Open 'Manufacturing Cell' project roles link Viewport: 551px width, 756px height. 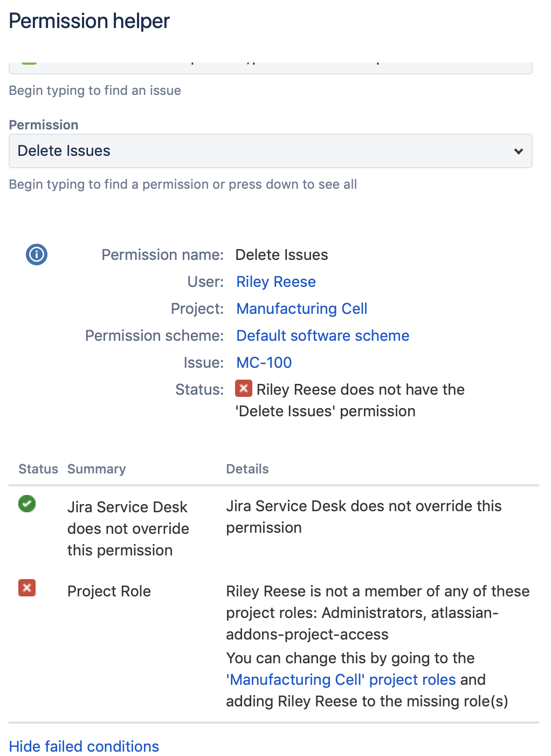coord(341,679)
